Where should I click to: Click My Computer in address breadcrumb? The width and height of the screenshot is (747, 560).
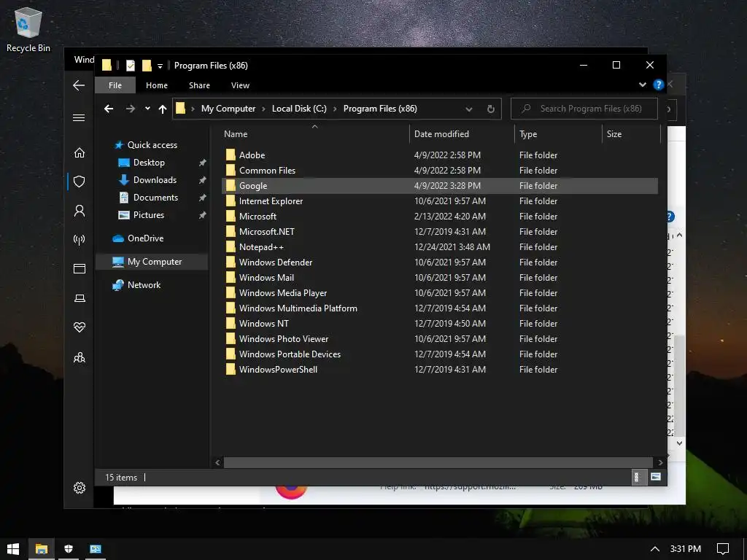[228, 109]
